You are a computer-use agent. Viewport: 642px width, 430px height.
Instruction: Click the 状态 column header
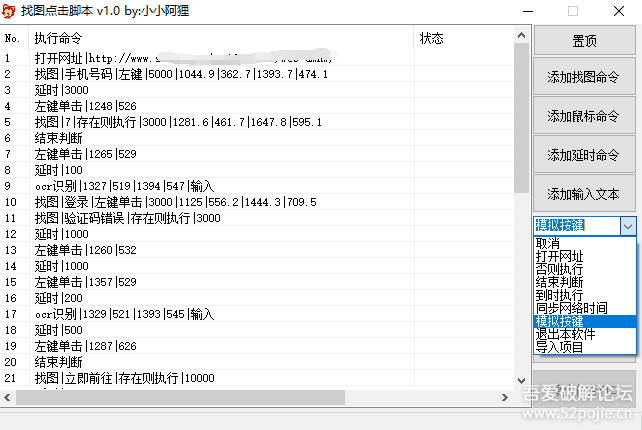tap(463, 38)
